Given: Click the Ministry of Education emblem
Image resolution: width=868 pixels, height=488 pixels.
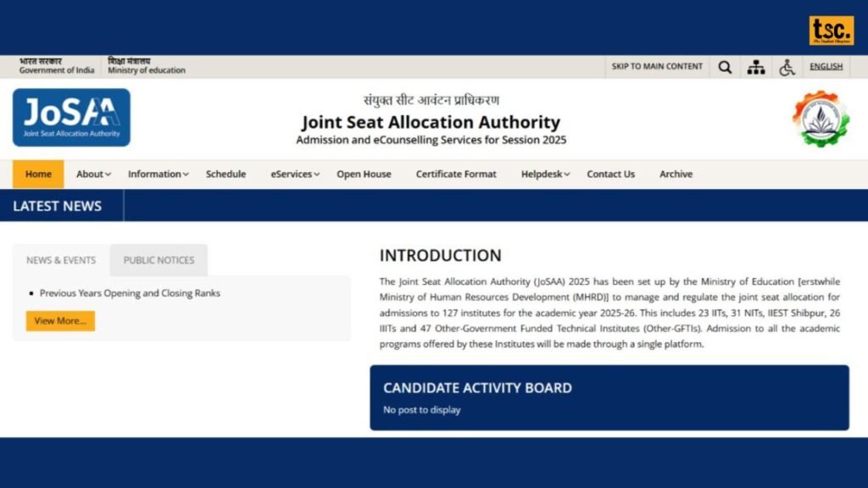Looking at the screenshot, I should coord(821,119).
